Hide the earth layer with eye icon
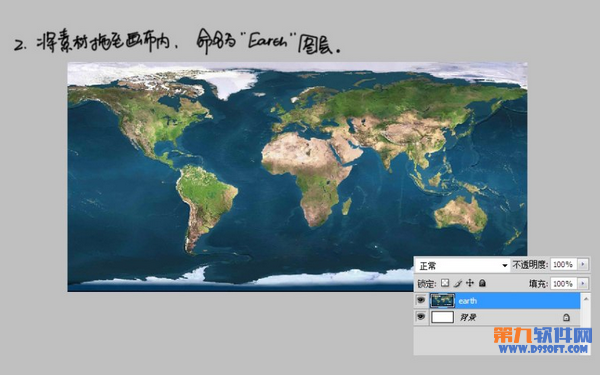 pyautogui.click(x=421, y=300)
